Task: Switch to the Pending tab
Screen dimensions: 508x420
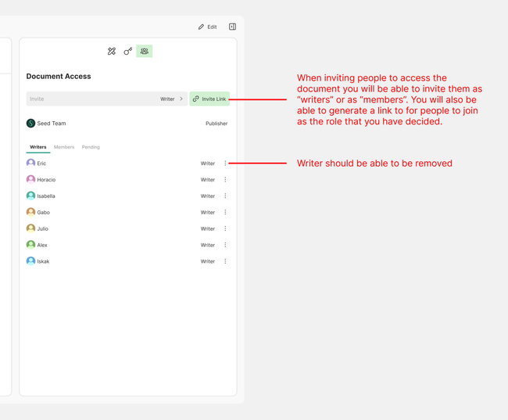Action: (91, 147)
